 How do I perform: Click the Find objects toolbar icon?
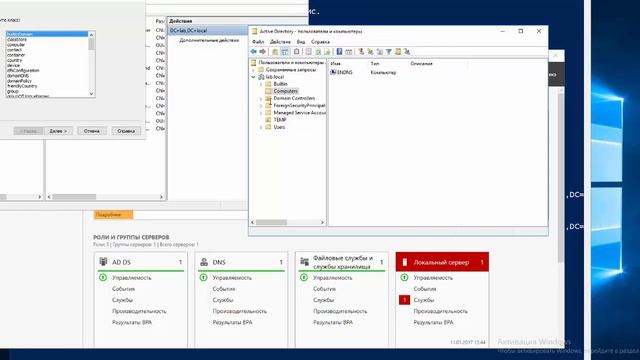(398, 51)
